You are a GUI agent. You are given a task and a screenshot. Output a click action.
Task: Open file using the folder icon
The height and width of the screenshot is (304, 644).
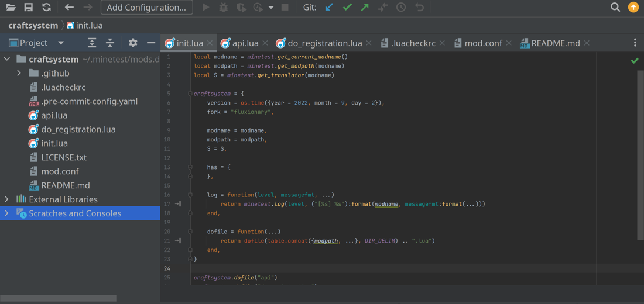coord(11,7)
